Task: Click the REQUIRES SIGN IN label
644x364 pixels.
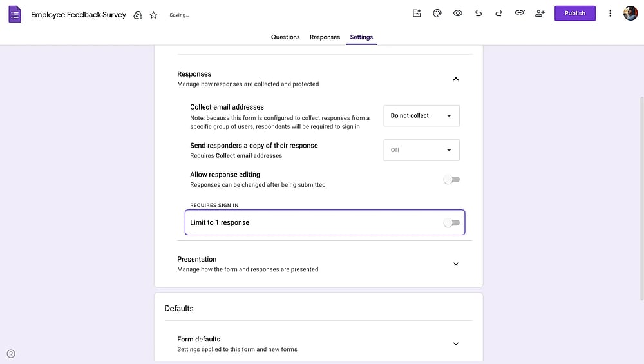Action: point(214,205)
